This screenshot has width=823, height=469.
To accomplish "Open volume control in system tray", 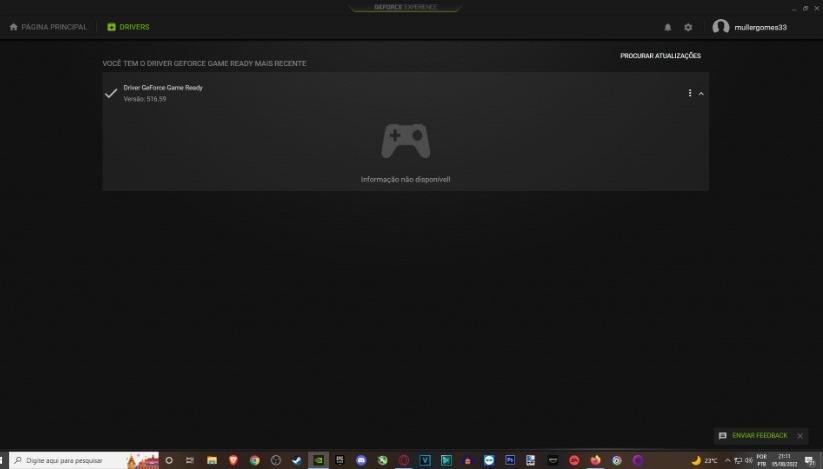I will tap(748, 461).
